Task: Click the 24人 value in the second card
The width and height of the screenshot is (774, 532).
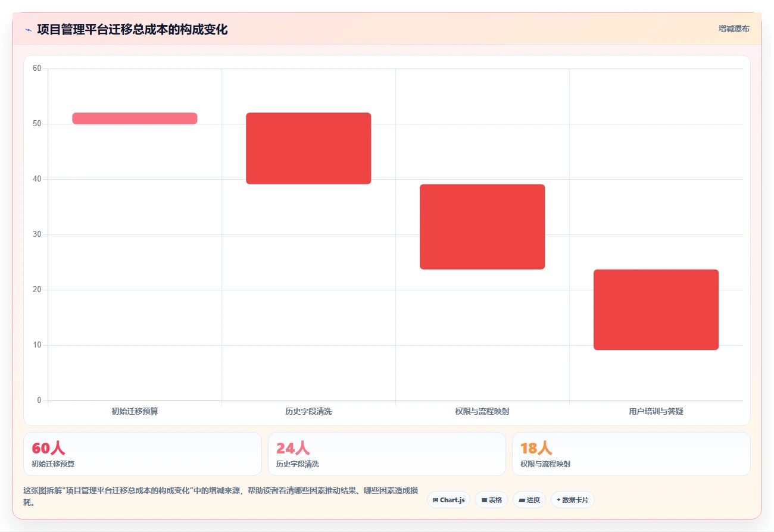Action: pyautogui.click(x=293, y=449)
